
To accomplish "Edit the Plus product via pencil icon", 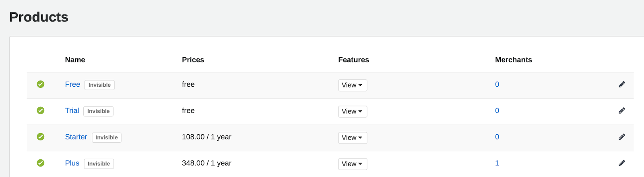I will tap(622, 163).
